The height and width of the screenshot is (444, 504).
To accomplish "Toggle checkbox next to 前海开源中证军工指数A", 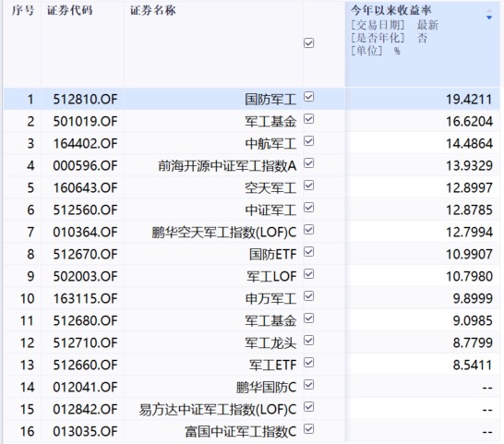I will (308, 163).
